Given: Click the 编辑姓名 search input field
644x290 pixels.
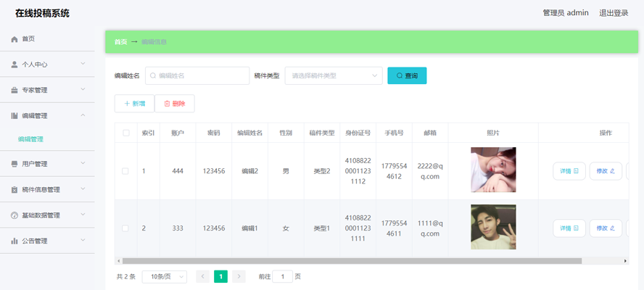Looking at the screenshot, I should click(x=197, y=75).
